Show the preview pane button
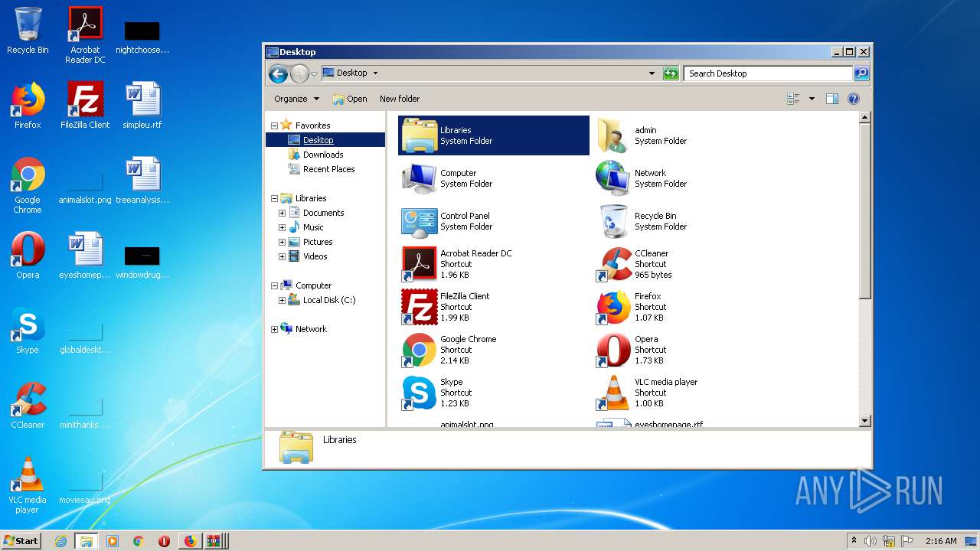 pyautogui.click(x=832, y=99)
